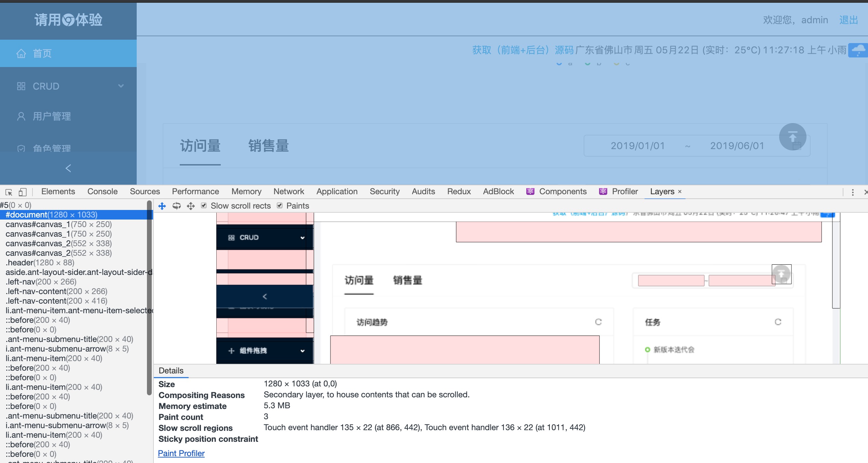The image size is (868, 463).
Task: Click the user icon beside 用户管理
Action: (21, 116)
